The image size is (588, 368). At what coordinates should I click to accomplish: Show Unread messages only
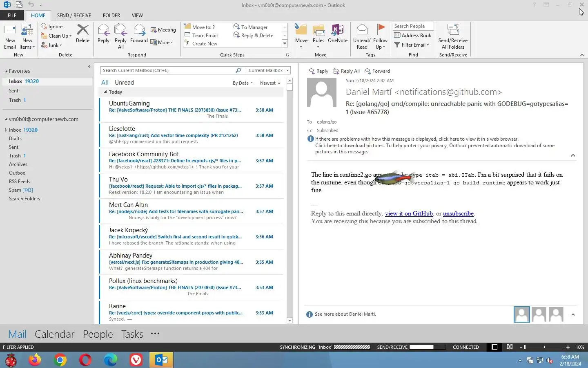[x=124, y=83]
